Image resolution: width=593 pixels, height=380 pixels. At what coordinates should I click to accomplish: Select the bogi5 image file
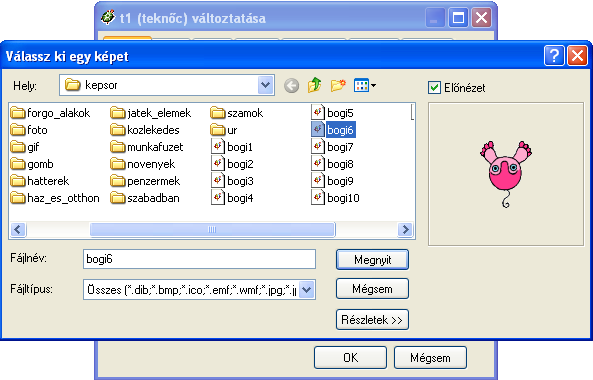point(332,113)
